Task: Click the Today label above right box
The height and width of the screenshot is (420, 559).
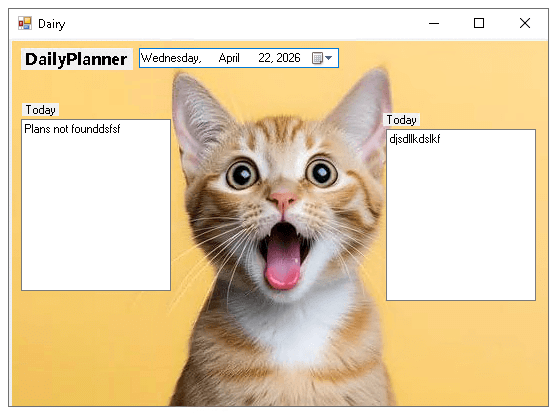Action: (x=401, y=119)
